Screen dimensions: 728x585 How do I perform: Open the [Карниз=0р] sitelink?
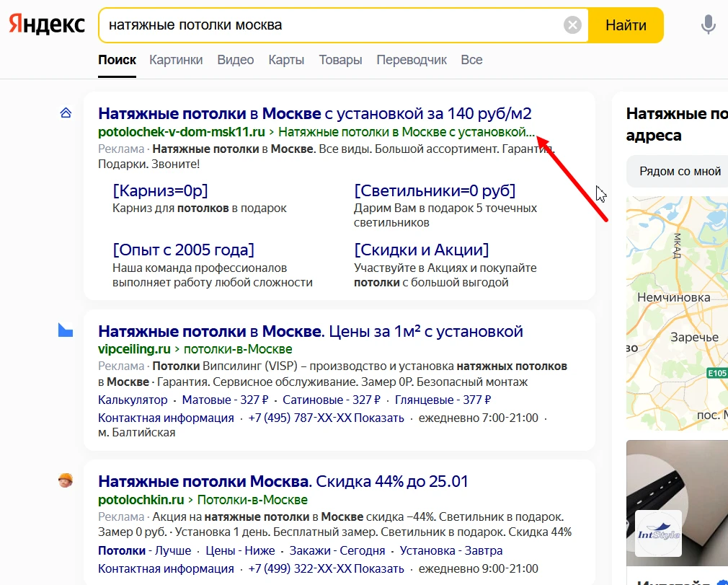pyautogui.click(x=160, y=190)
